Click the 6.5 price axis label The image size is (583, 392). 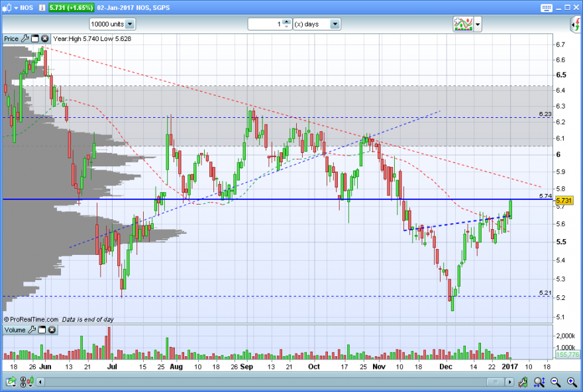[x=561, y=75]
